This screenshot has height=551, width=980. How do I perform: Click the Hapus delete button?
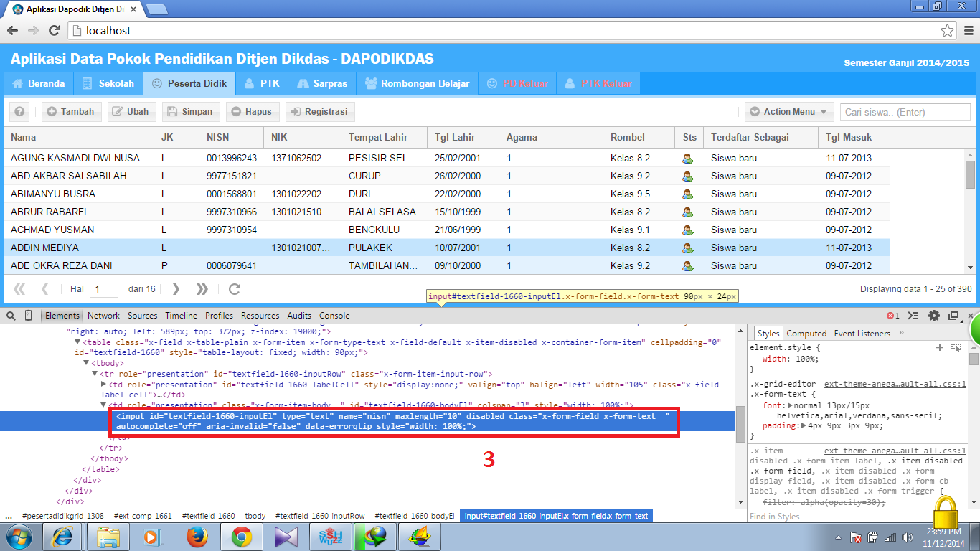coord(251,112)
